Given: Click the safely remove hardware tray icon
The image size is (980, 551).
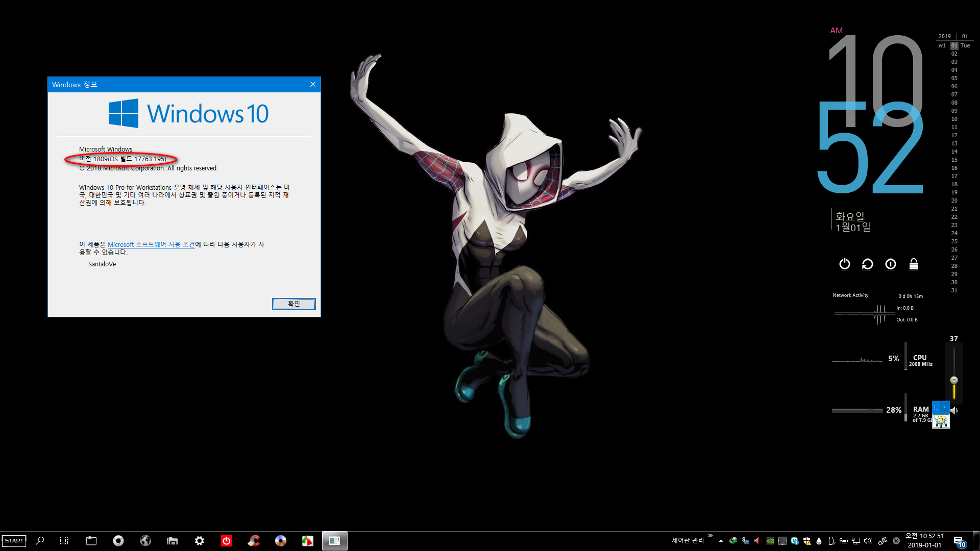Looking at the screenshot, I should click(831, 541).
